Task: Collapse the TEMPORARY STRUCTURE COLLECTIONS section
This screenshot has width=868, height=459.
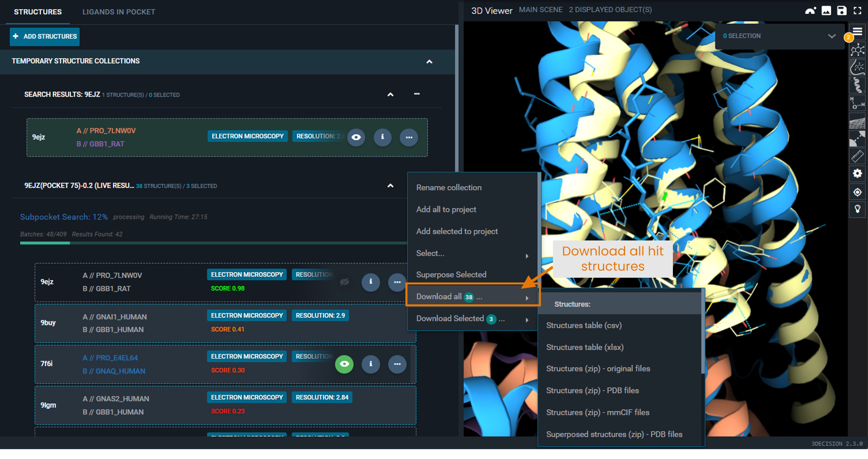Action: point(429,61)
